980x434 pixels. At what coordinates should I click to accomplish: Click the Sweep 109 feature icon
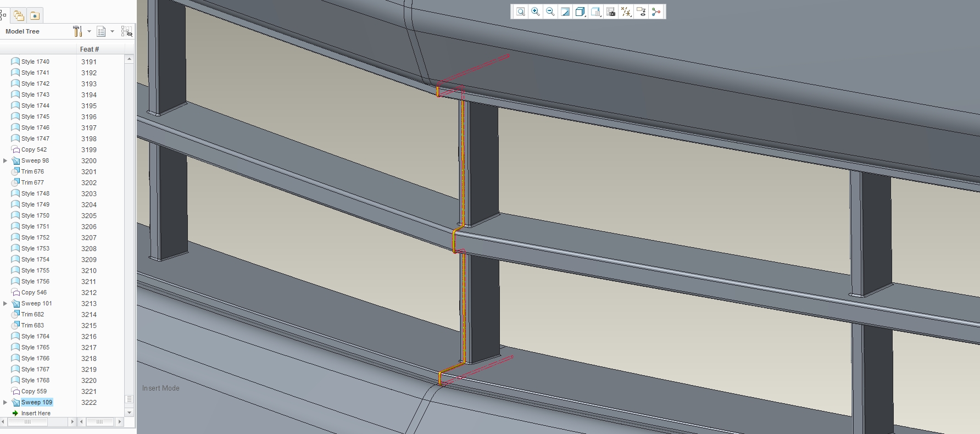click(x=15, y=402)
